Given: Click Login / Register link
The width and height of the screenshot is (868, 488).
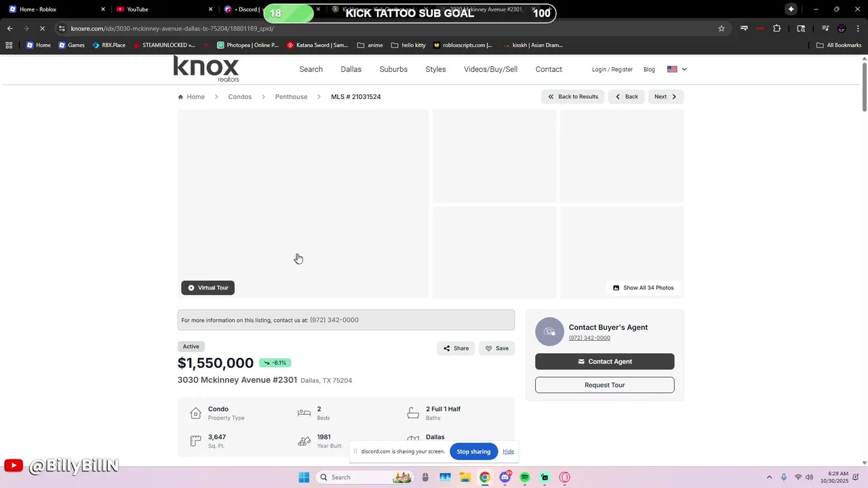Looking at the screenshot, I should pos(612,69).
